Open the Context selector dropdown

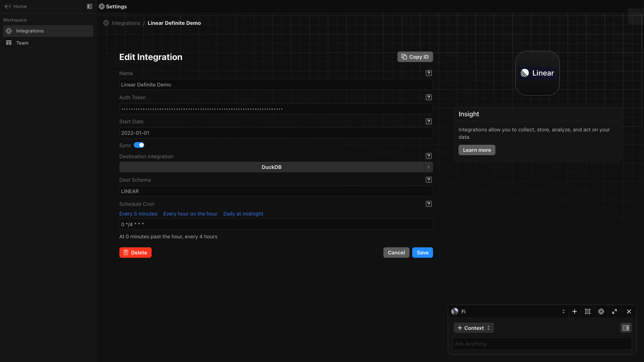pyautogui.click(x=474, y=328)
